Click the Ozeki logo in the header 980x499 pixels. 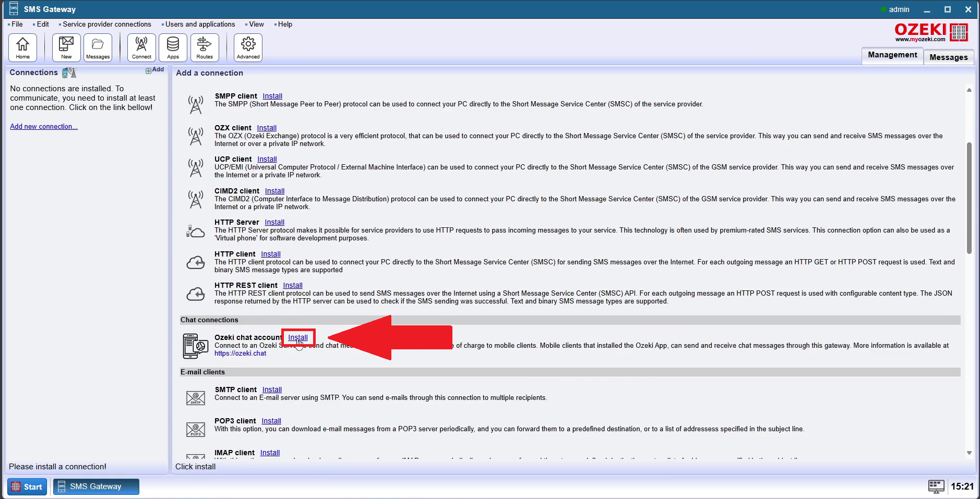(x=931, y=32)
